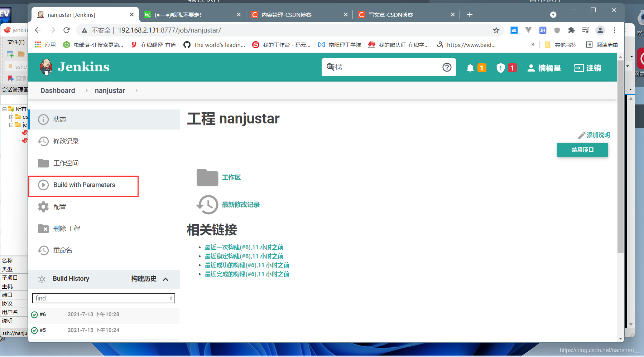This screenshot has height=357, width=644.
Task: Click the 删除工程 delete icon
Action: click(43, 228)
